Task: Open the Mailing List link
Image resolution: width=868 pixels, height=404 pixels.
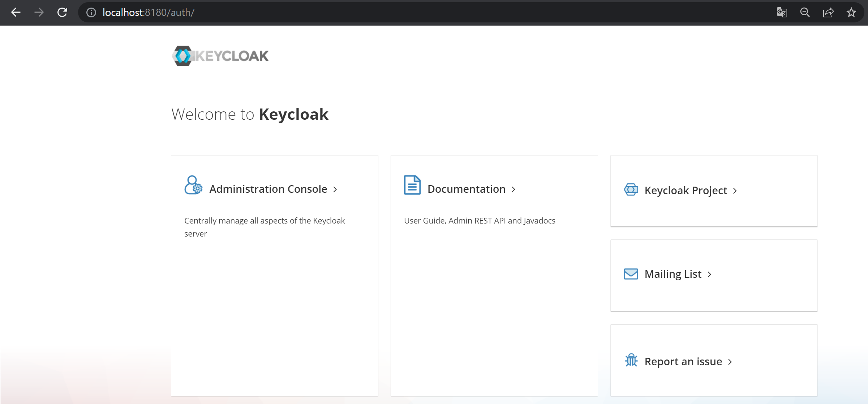Action: pos(673,274)
